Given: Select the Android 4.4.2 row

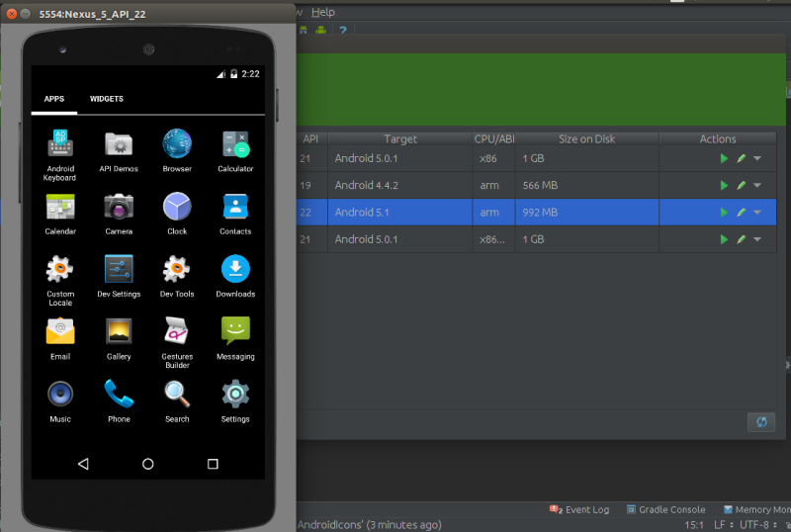Looking at the screenshot, I should click(x=537, y=185).
